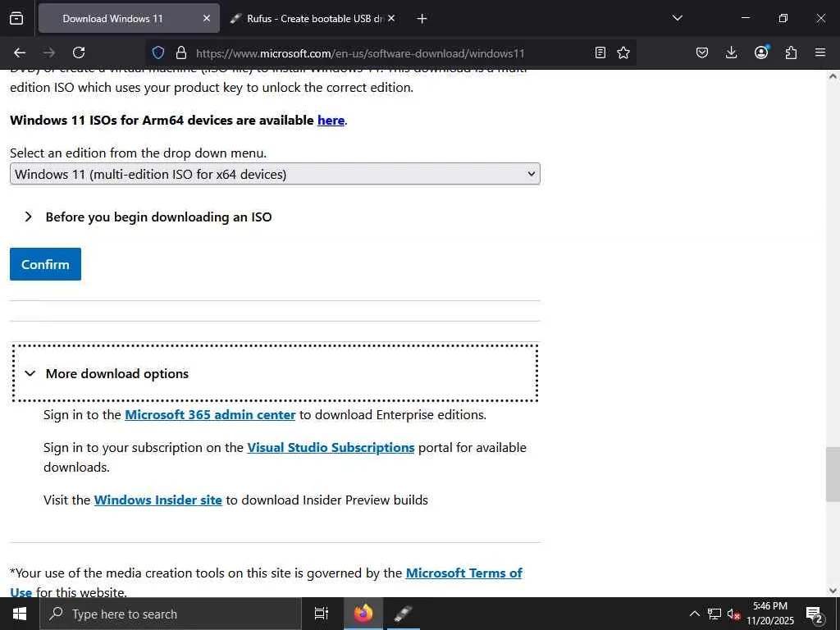Screen dimensions: 840x630
Task: Open the extensions puzzle icon
Action: tap(791, 52)
